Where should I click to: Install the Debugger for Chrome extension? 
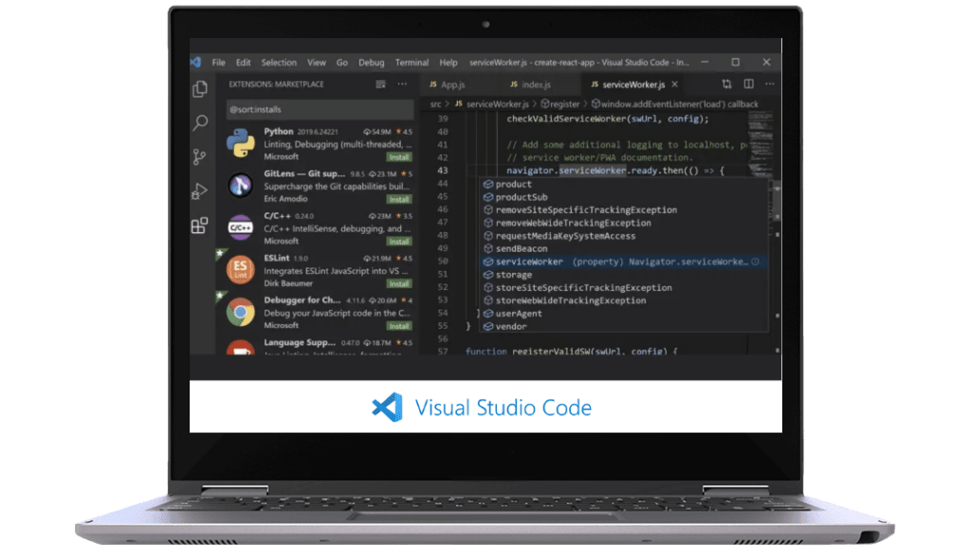click(399, 326)
